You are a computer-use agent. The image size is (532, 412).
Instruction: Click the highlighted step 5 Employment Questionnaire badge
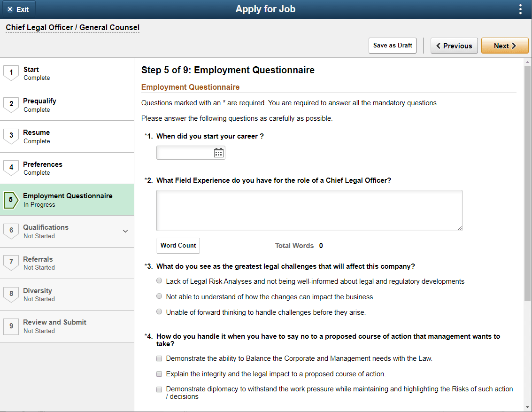[11, 199]
